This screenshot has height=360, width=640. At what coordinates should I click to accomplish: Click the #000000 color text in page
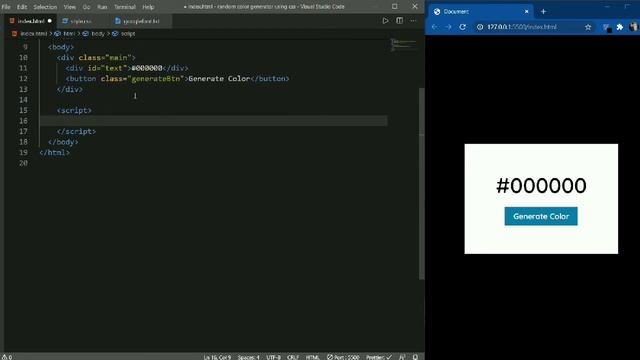[541, 186]
